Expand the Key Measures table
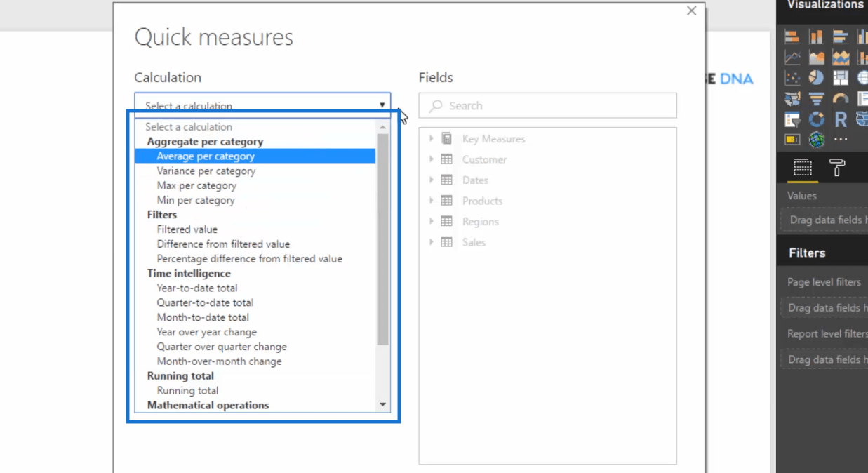 point(431,139)
